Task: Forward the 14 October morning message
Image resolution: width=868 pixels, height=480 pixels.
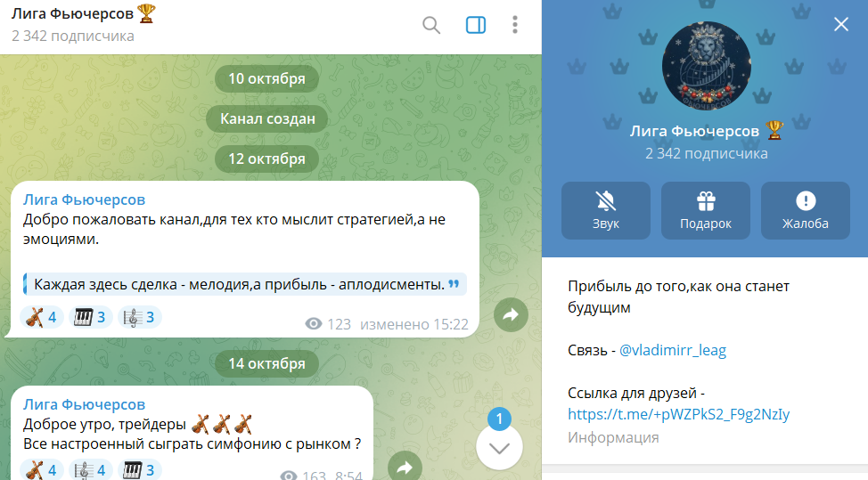Action: click(x=405, y=467)
